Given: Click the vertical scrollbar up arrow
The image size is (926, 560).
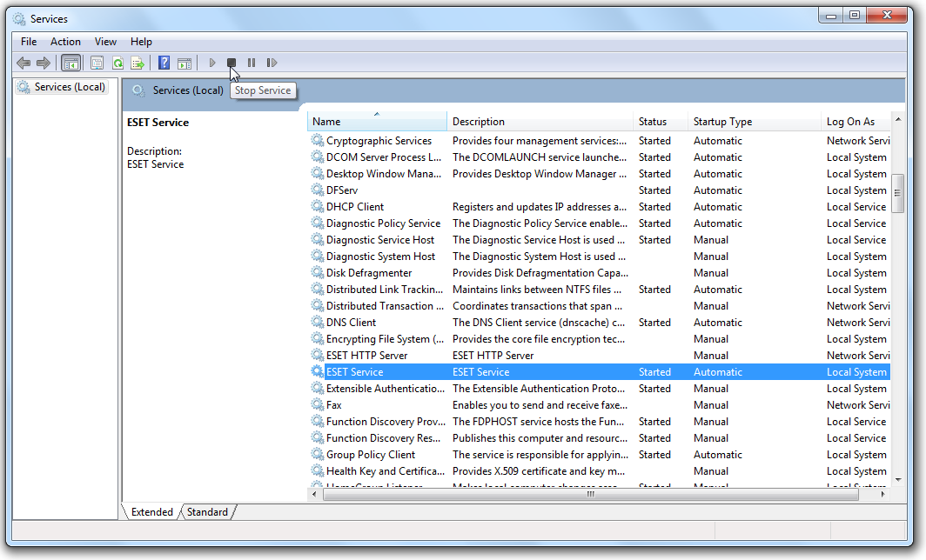Looking at the screenshot, I should click(x=897, y=119).
